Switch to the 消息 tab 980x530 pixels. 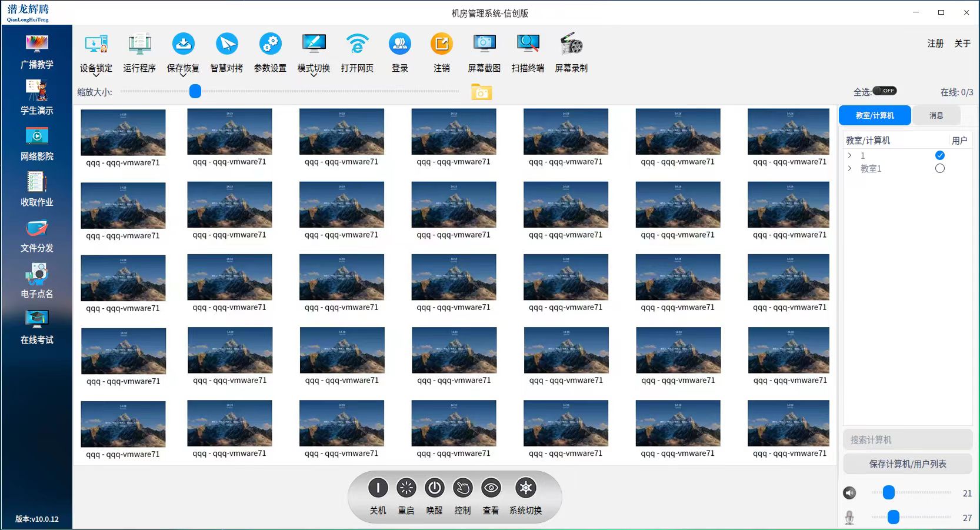point(936,115)
